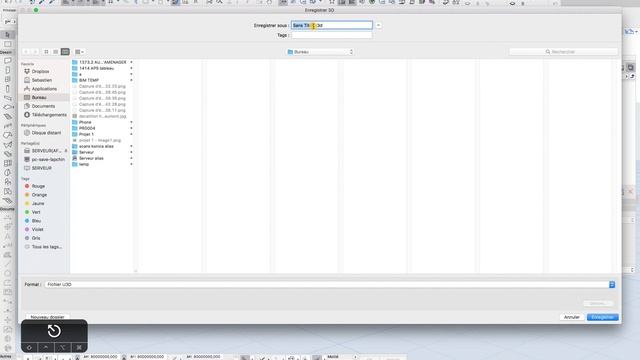This screenshot has width=640, height=360.
Task: Click the 'Enregistrer sous' filename field
Action: 332,25
